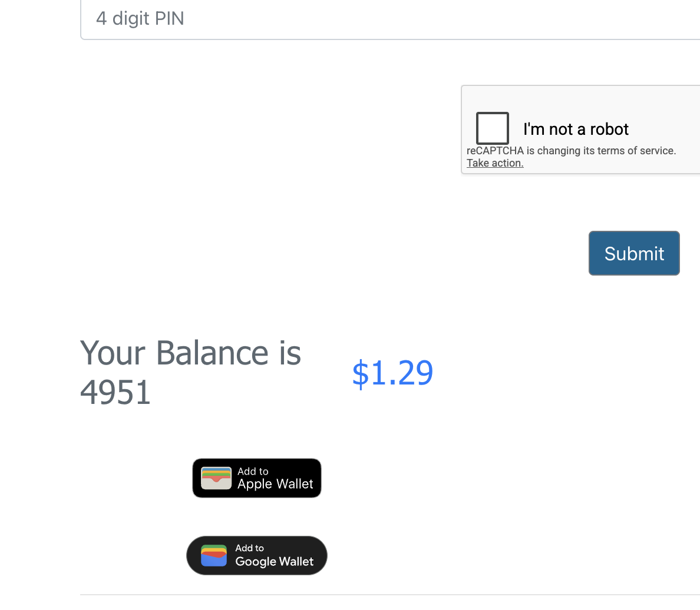Screen dimensions: 700x610
Task: Click the Apple Wallet card stack icon
Action: pos(216,478)
